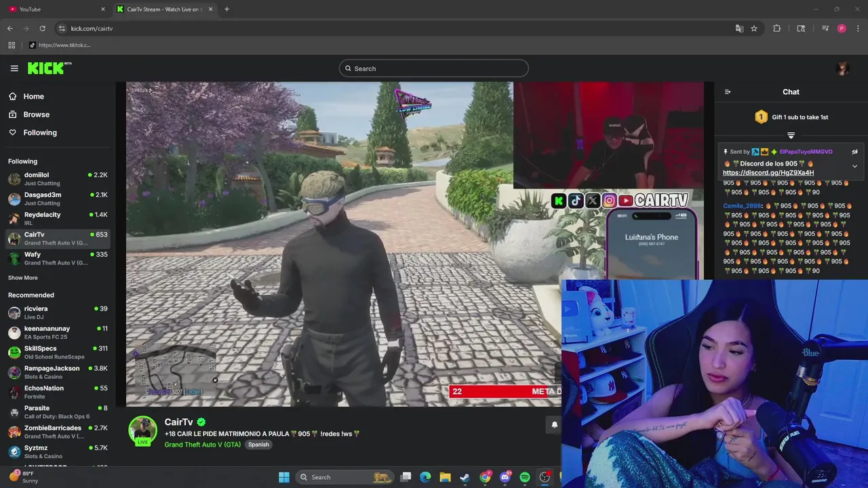Hide the pinned chat message with eye icon
The height and width of the screenshot is (488, 868).
coord(854,152)
